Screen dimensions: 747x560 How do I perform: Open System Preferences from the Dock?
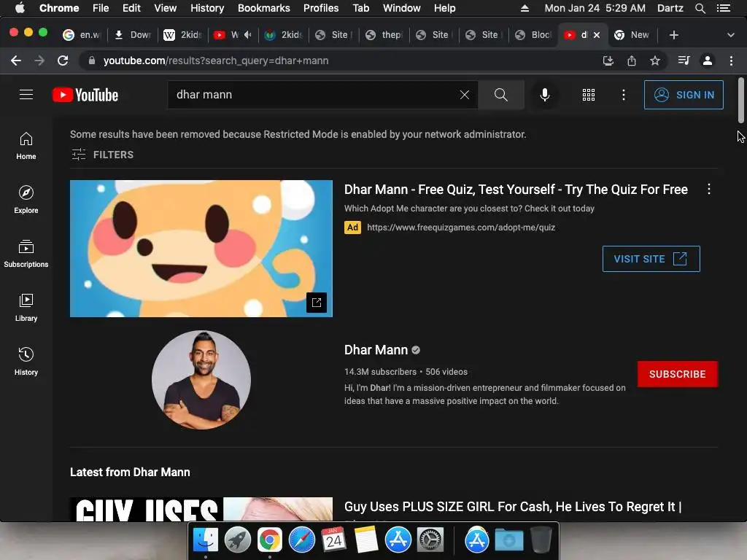tap(430, 540)
